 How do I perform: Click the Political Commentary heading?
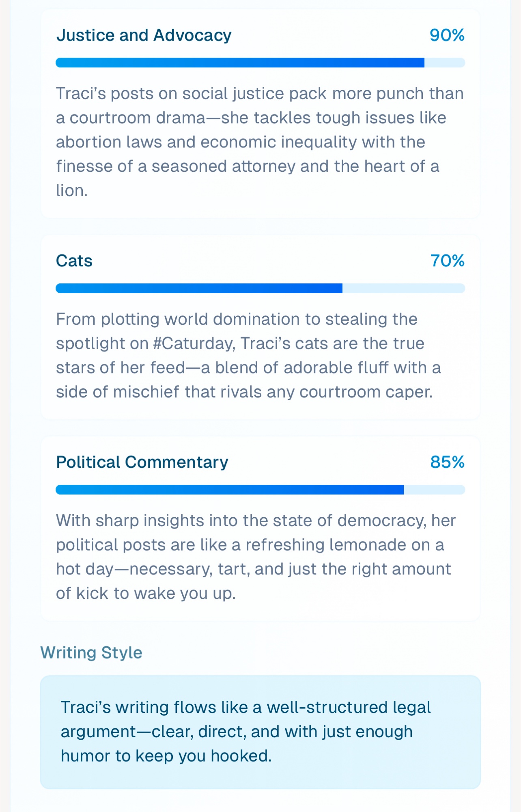[x=142, y=462]
